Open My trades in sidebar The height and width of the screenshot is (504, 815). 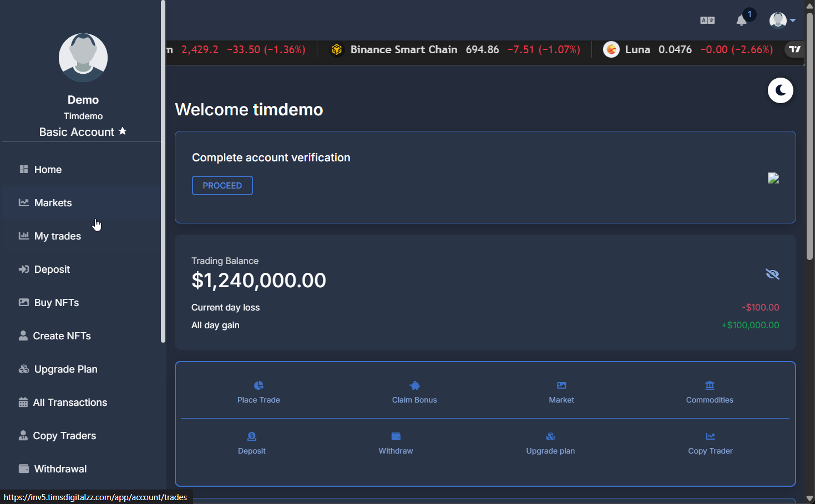(82, 236)
